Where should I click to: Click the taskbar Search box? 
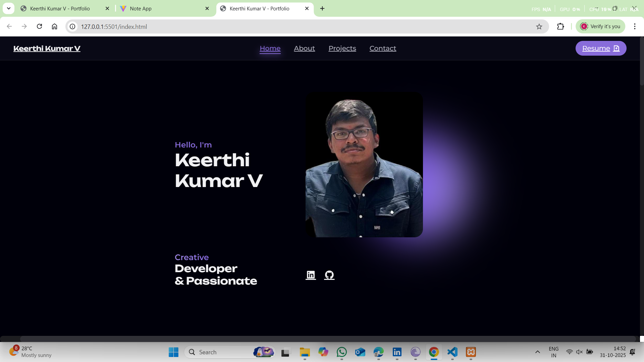pos(230,352)
